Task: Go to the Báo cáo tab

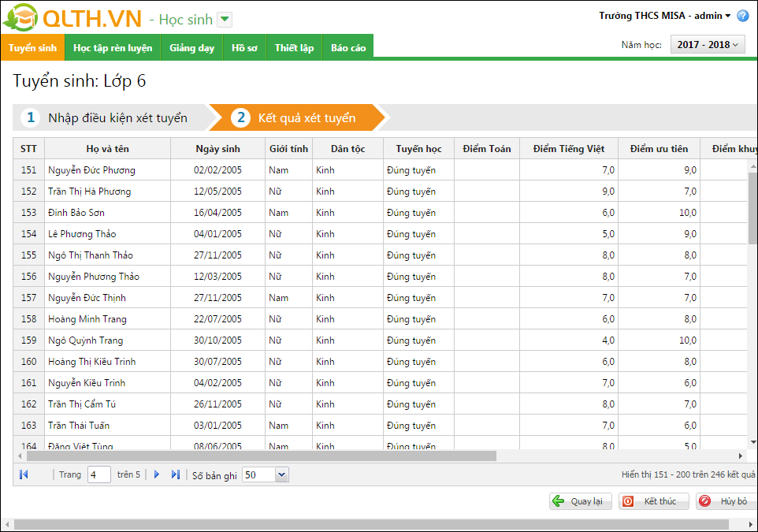Action: tap(348, 47)
